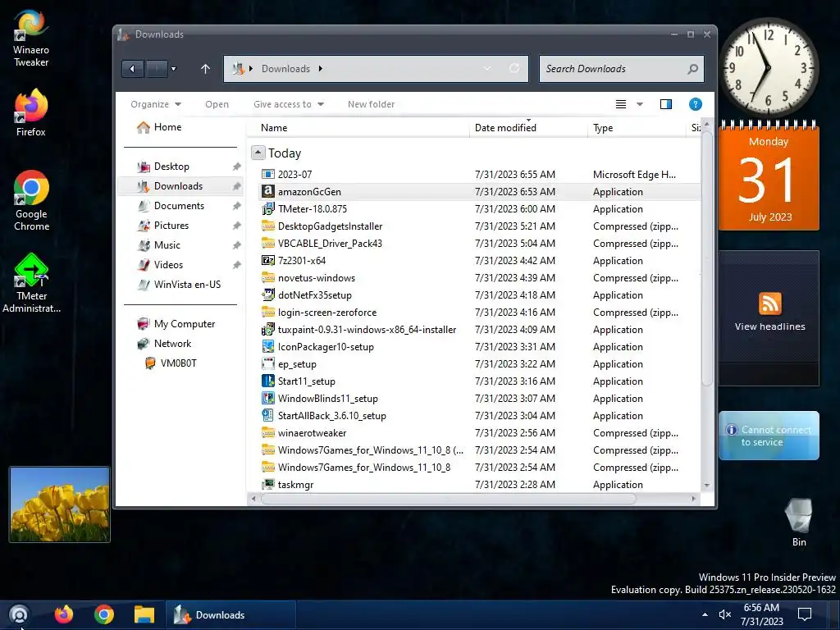Click Open in command bar
Viewport: 840px width, 630px height.
pyautogui.click(x=217, y=104)
